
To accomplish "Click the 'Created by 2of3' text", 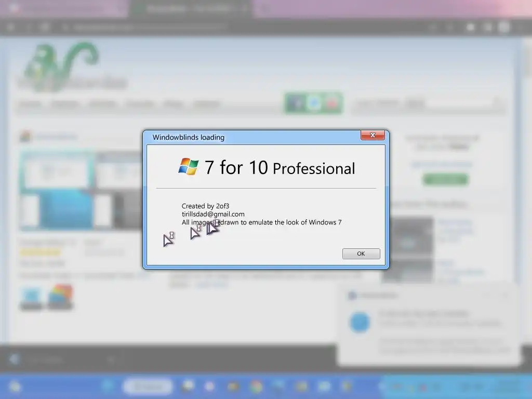I will 205,206.
